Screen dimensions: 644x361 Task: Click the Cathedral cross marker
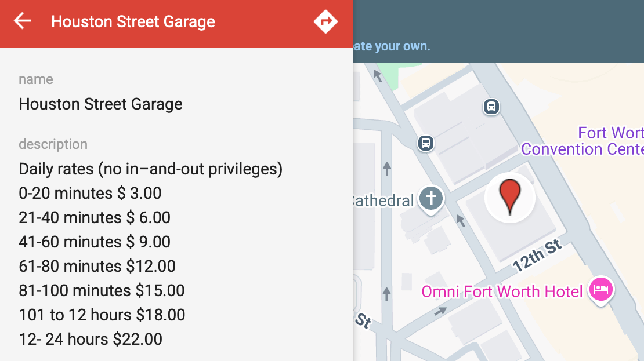point(431,199)
